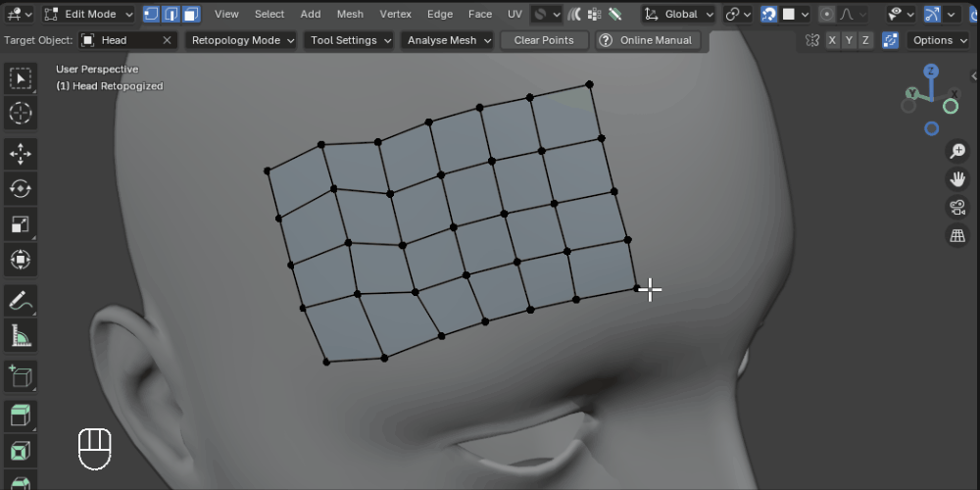Toggle Z axis mirror

tap(865, 40)
